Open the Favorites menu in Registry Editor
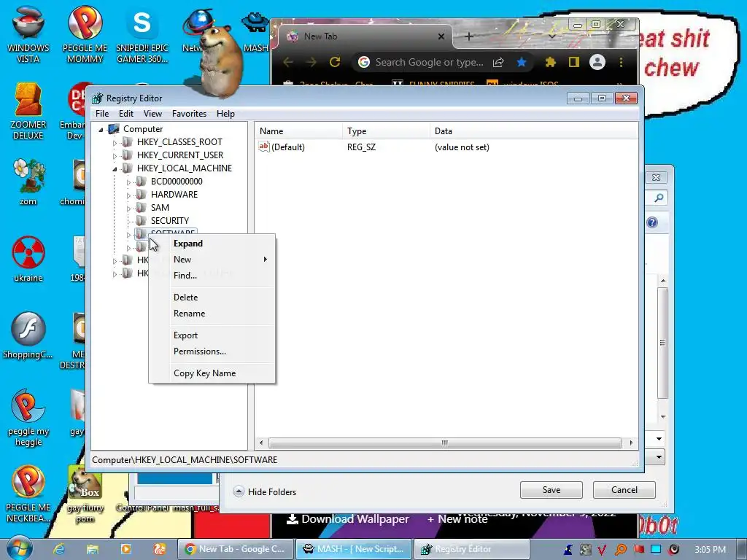This screenshot has width=747, height=560. tap(189, 114)
